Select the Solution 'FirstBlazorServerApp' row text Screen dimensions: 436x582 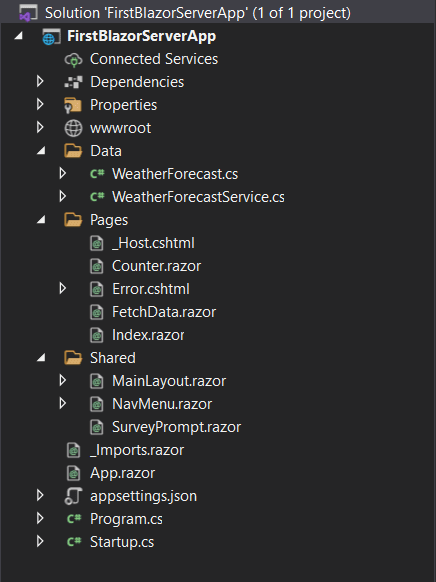pos(198,13)
